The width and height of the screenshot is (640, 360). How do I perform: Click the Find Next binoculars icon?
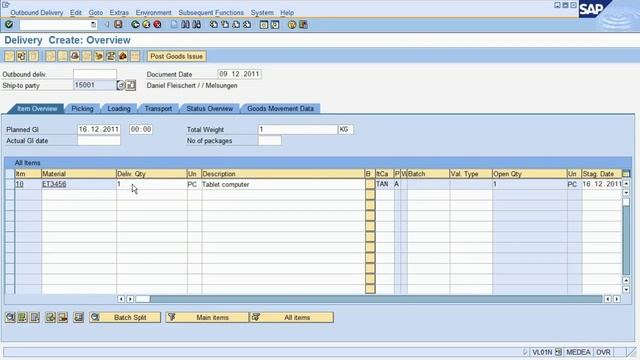coord(196,24)
